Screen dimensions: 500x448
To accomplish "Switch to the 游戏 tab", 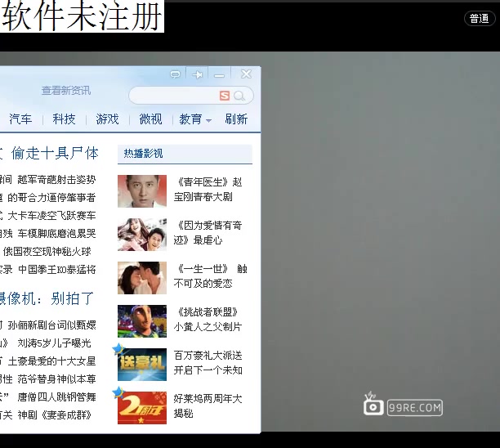I will click(x=107, y=119).
